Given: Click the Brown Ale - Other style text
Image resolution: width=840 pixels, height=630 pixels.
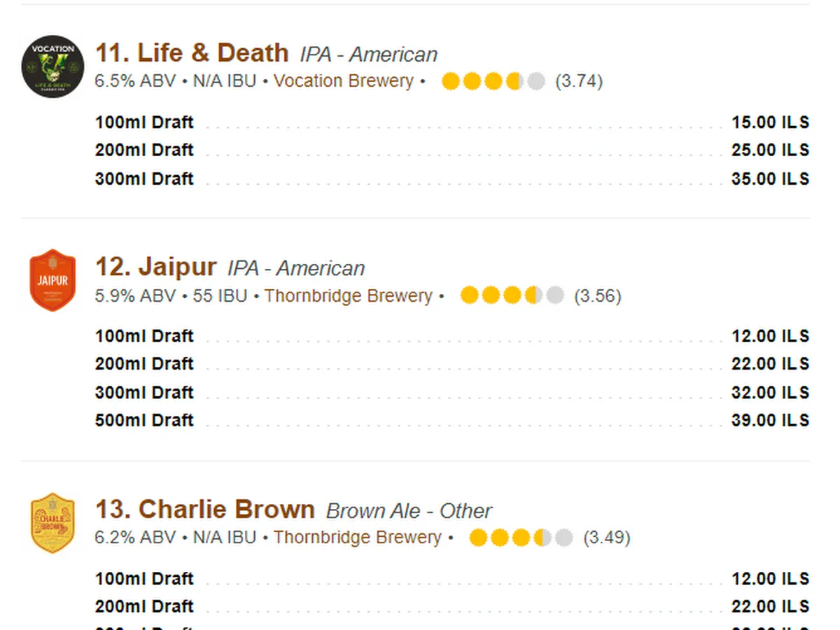Looking at the screenshot, I should (x=409, y=511).
